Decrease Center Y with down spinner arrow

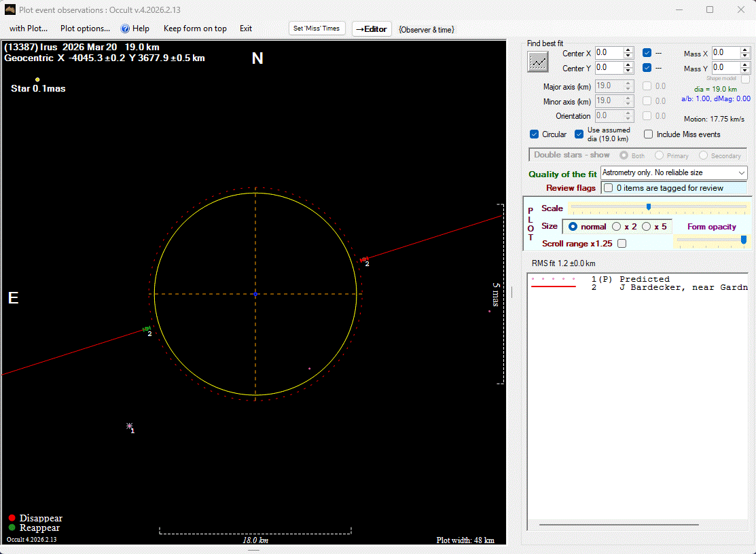click(628, 71)
